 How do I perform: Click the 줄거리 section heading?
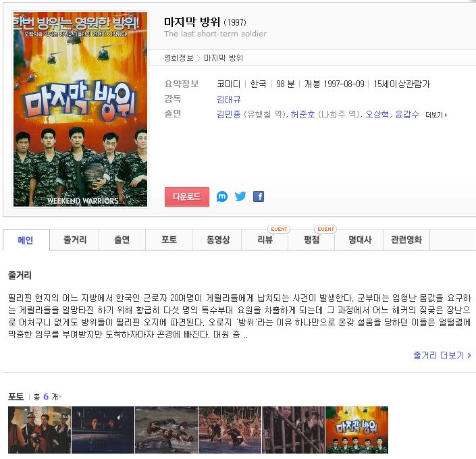pos(20,275)
